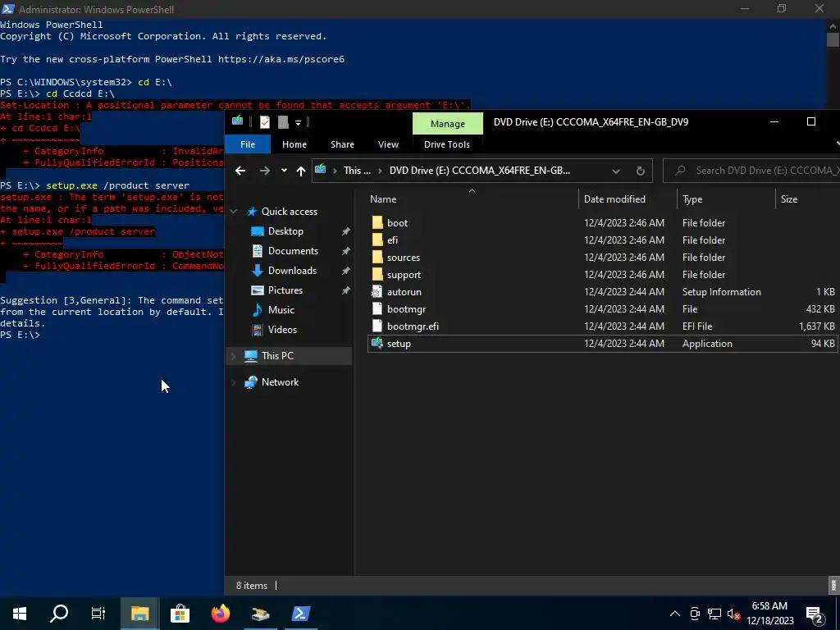Go up one folder level
Viewport: 840px width, 630px height.
(x=300, y=171)
